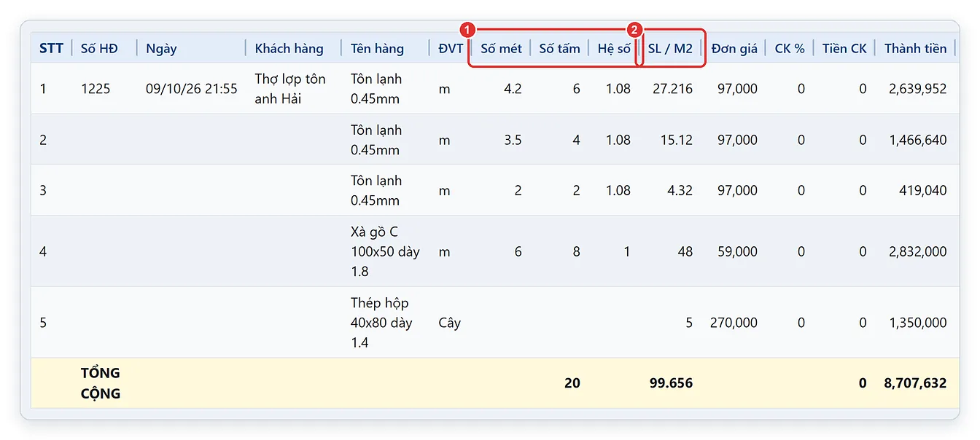This screenshot has height=440, width=980.
Task: Click the amount 2,639,952
Action: pyautogui.click(x=917, y=89)
